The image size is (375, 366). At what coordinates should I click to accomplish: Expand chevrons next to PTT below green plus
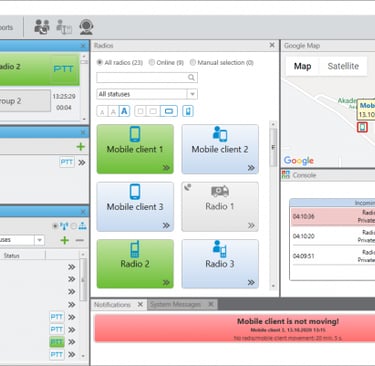tap(82, 163)
